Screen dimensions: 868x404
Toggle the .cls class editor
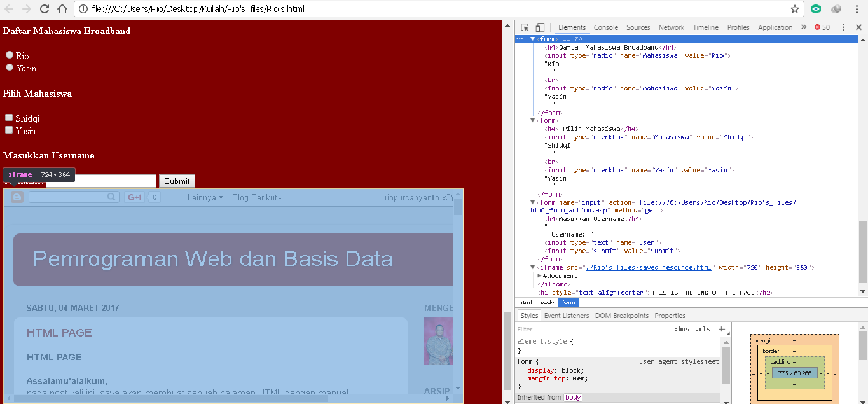pyautogui.click(x=703, y=329)
